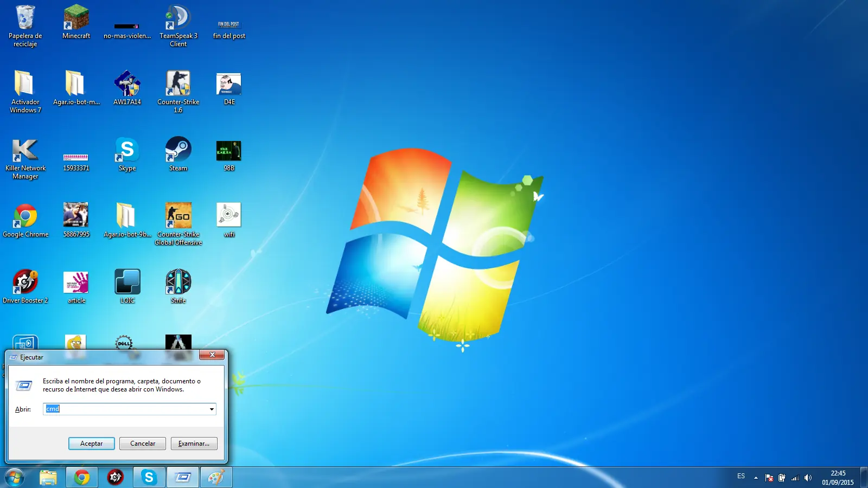Switch to Paint in the taskbar
868x488 pixels.
pos(216,477)
